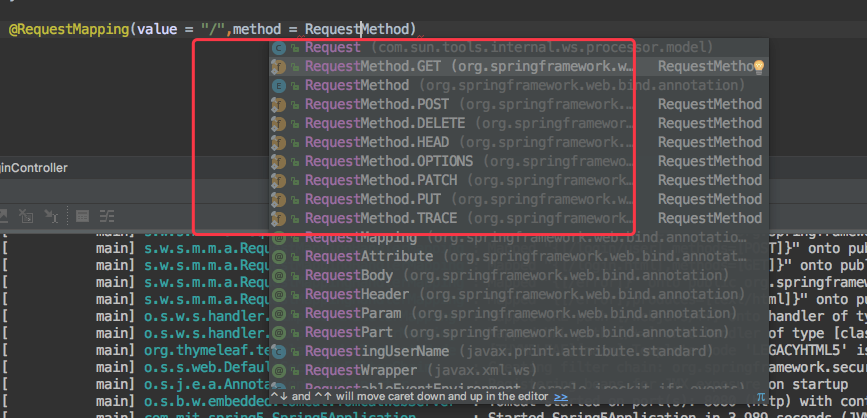Viewport: 867px width, 418px height.
Task: Click the Trace Current Stream Chain icon
Action: 107,216
